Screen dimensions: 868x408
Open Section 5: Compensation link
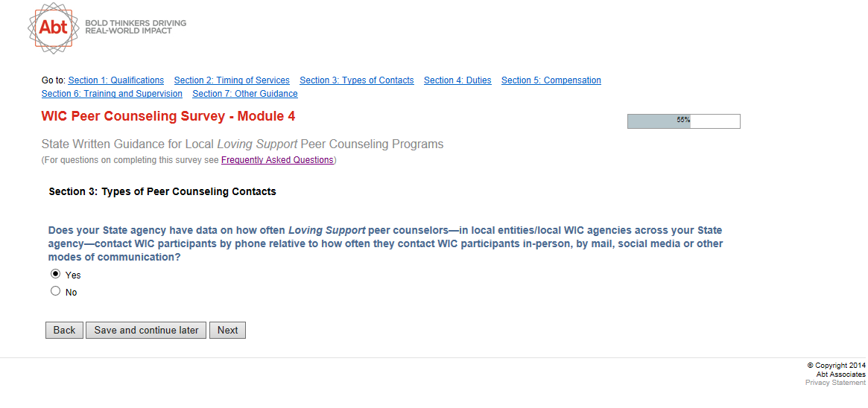pyautogui.click(x=551, y=80)
